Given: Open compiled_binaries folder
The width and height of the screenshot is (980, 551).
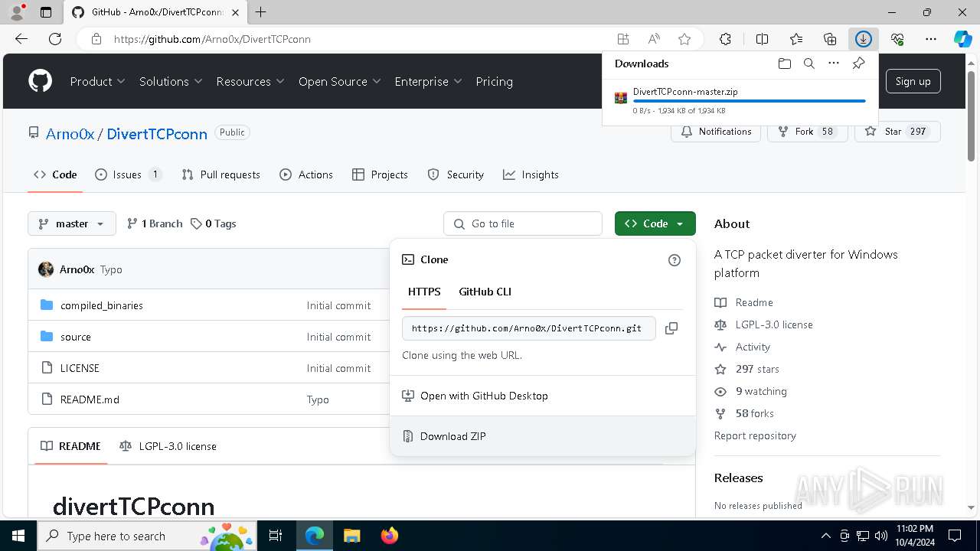Looking at the screenshot, I should tap(102, 305).
